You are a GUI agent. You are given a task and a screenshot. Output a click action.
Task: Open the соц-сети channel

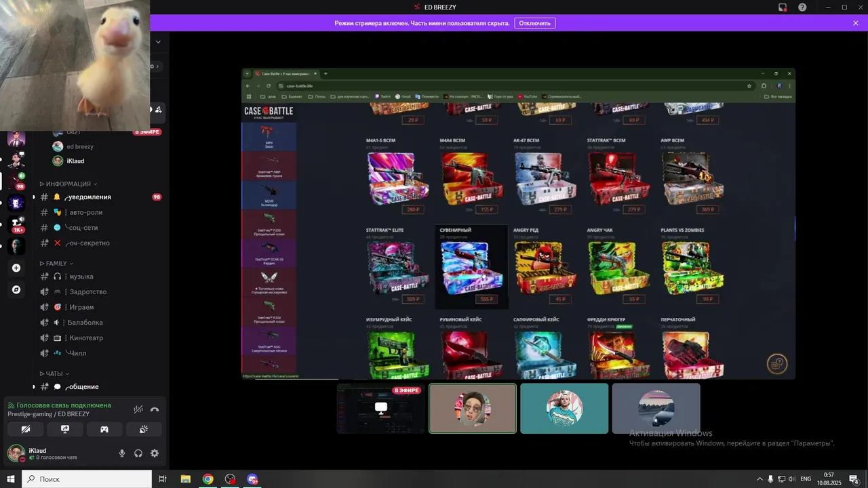(x=101, y=228)
